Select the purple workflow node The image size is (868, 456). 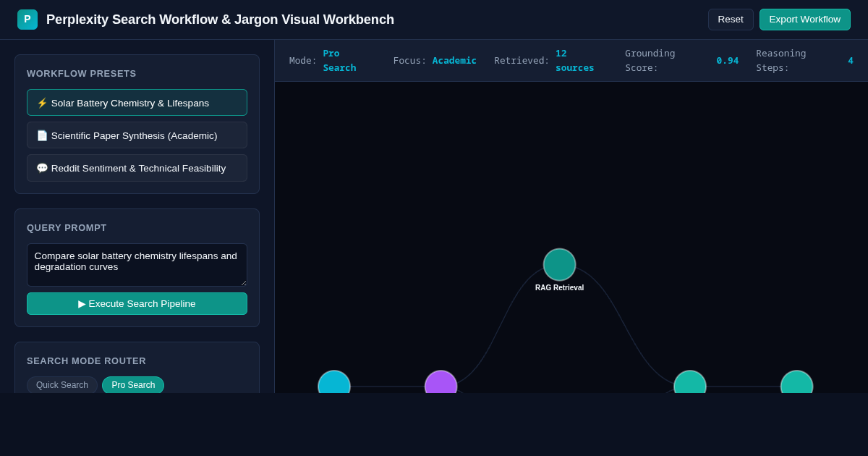441,382
